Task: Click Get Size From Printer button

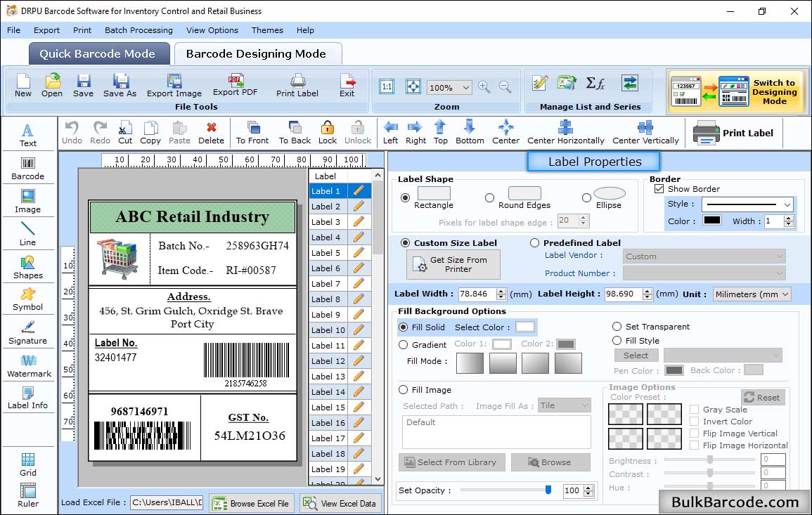Action: [453, 264]
